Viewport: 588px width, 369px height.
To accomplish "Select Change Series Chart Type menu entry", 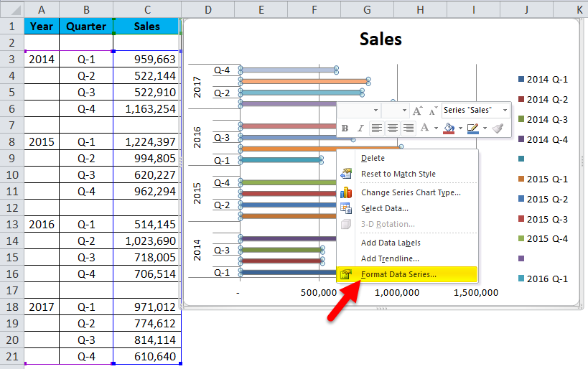I will (411, 192).
